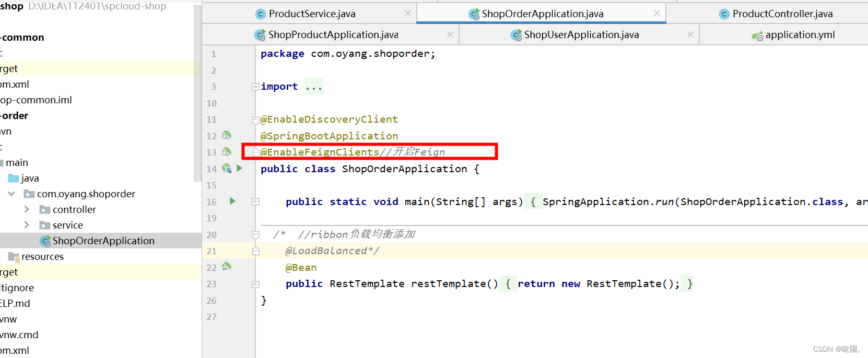This screenshot has width=868, height=358.
Task: Close ShopOrderApplication.java tab
Action: 657,13
